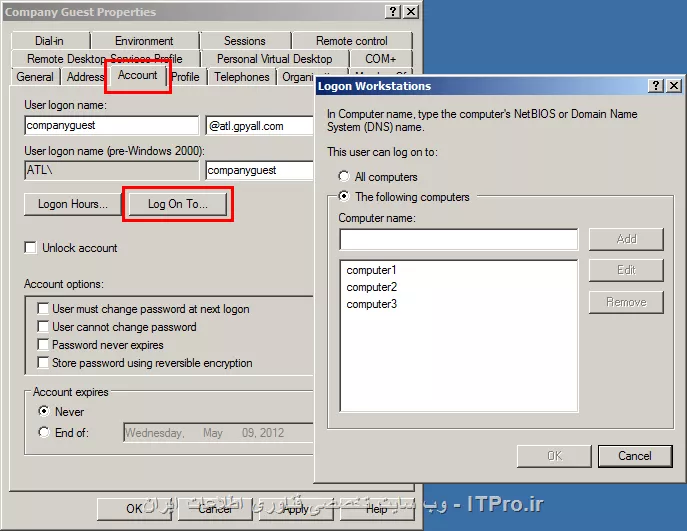This screenshot has height=531, width=687.
Task: Click Cancel in Company Guest Properties window
Action: (x=215, y=509)
